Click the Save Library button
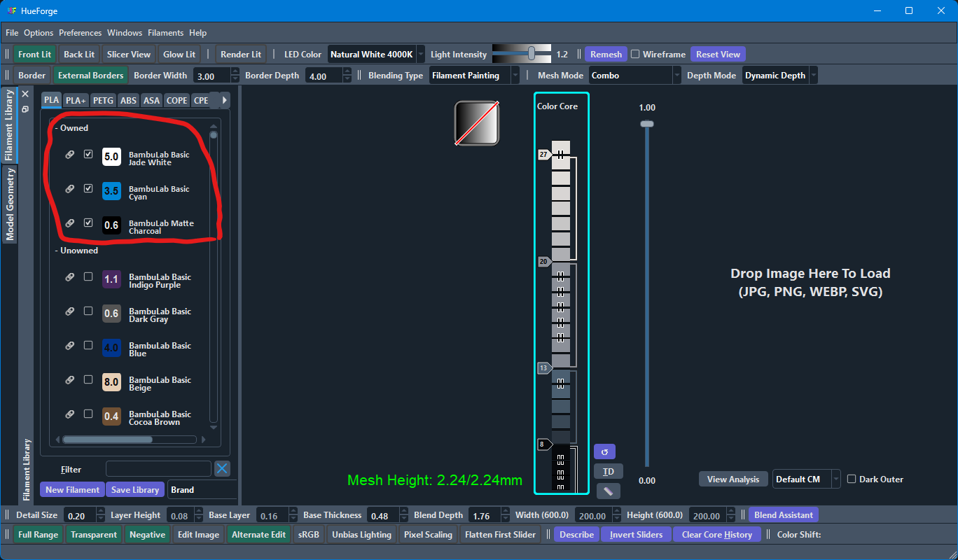This screenshot has height=560, width=958. (x=135, y=489)
